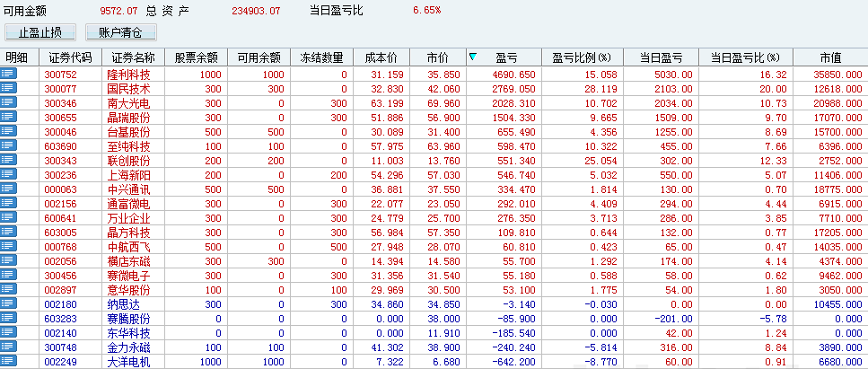868x369 pixels.
Task: Click the 明细 column header
Action: coord(20,57)
